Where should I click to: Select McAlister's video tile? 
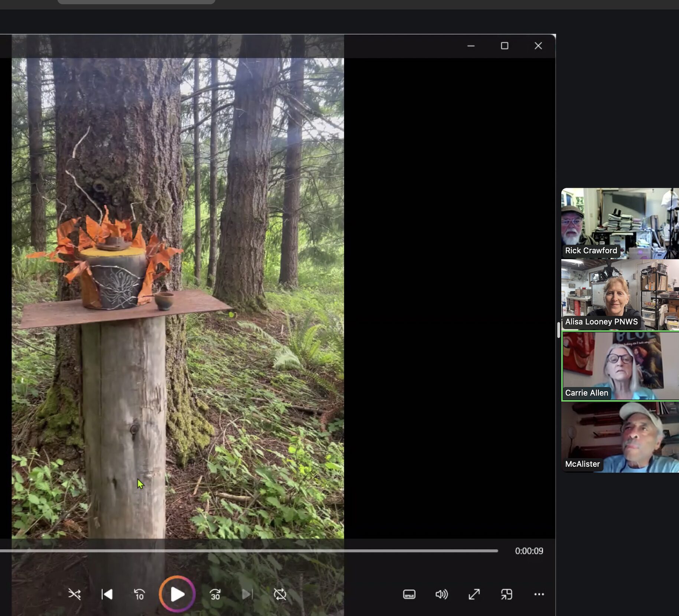pos(620,437)
